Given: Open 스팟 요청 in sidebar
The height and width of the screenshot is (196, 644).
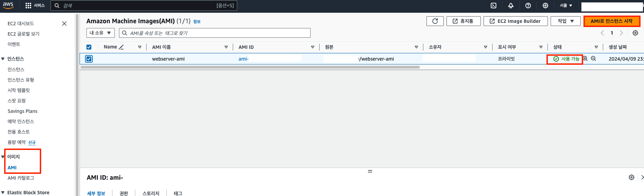Looking at the screenshot, I should 17,101.
